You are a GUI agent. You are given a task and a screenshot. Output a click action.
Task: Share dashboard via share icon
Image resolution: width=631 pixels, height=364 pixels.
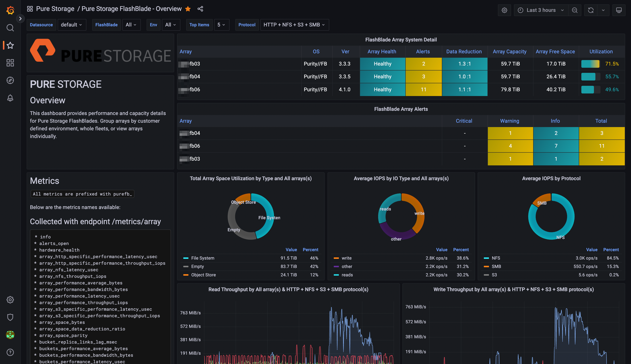coord(200,9)
